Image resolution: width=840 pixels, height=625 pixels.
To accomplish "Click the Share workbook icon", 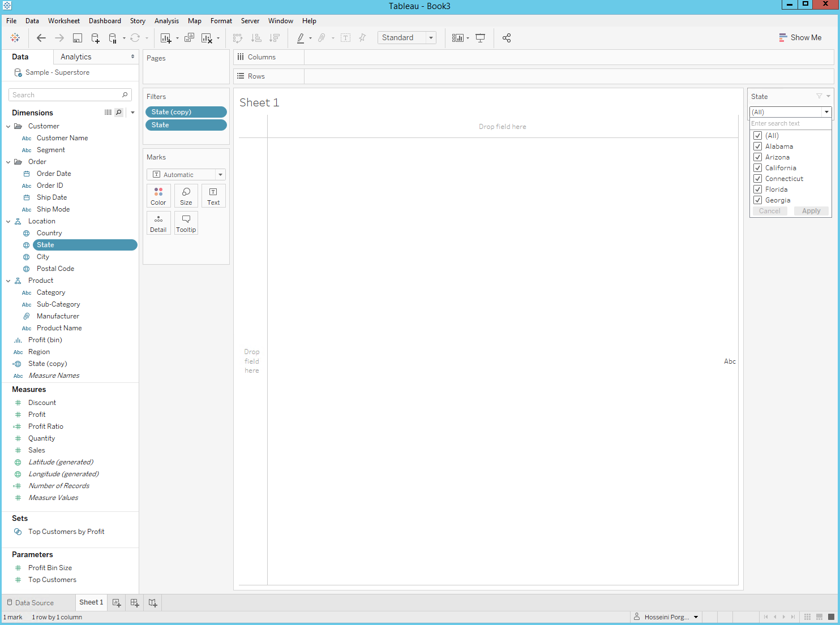I will (507, 38).
